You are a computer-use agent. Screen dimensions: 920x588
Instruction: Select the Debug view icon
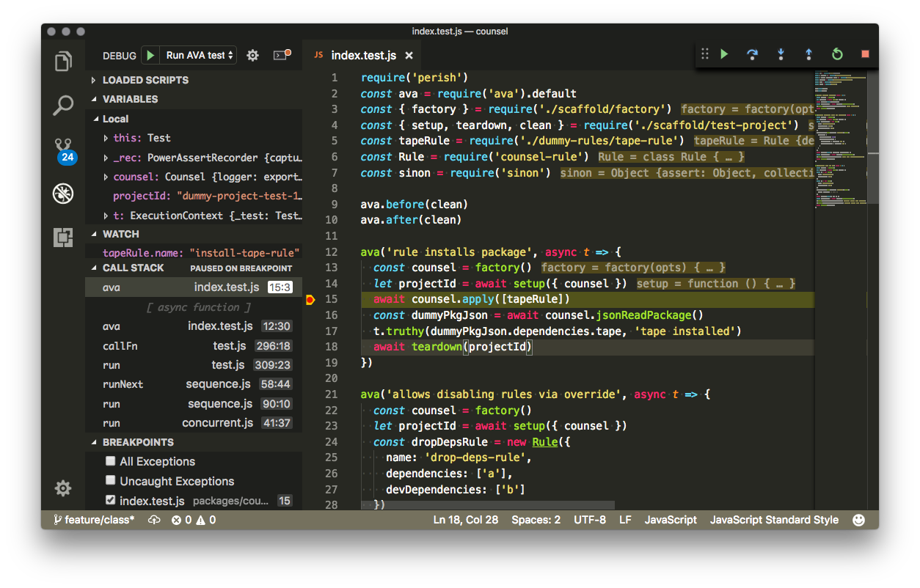click(63, 194)
